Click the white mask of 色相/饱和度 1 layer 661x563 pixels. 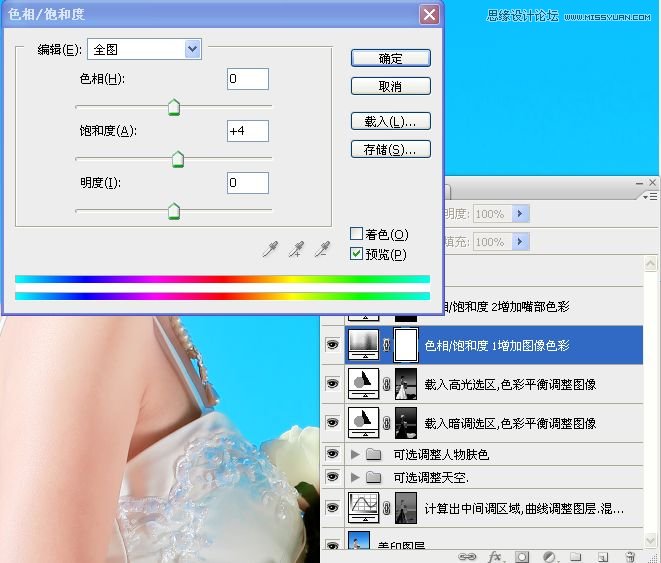[x=406, y=345]
